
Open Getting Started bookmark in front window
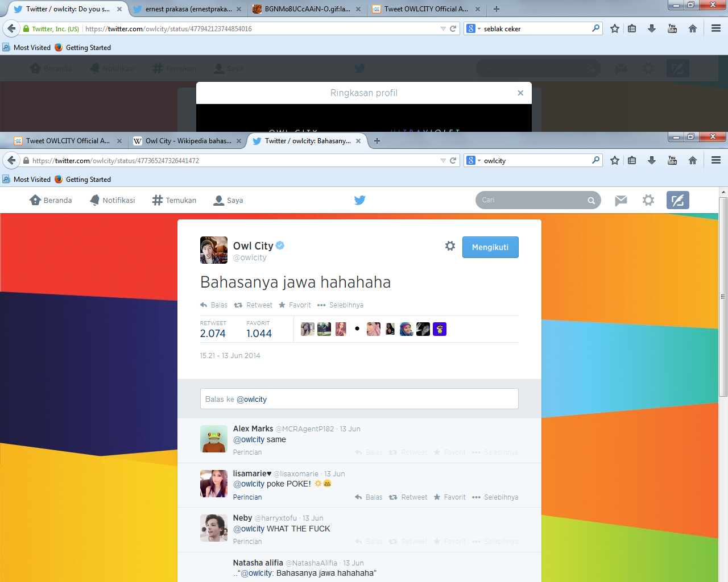(x=83, y=180)
